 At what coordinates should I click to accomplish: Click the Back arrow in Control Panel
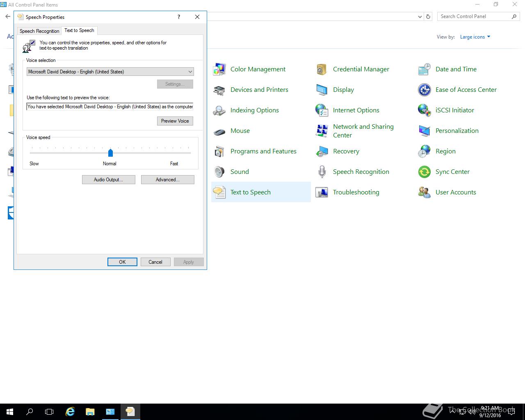pos(8,16)
